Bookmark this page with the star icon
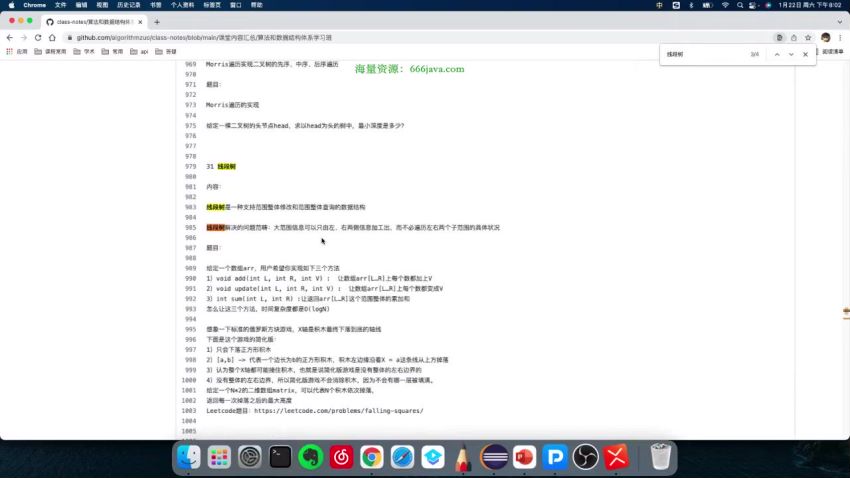This screenshot has height=478, width=850. [x=807, y=37]
